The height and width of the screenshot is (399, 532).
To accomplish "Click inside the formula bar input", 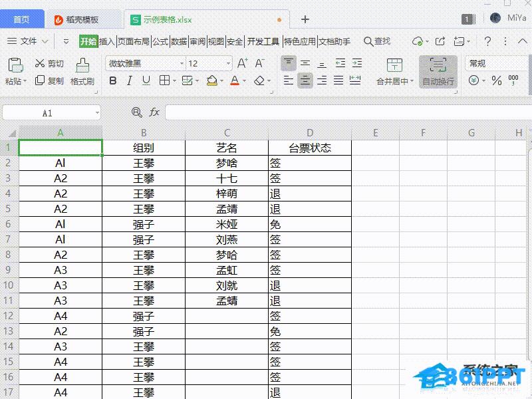I will [348, 112].
